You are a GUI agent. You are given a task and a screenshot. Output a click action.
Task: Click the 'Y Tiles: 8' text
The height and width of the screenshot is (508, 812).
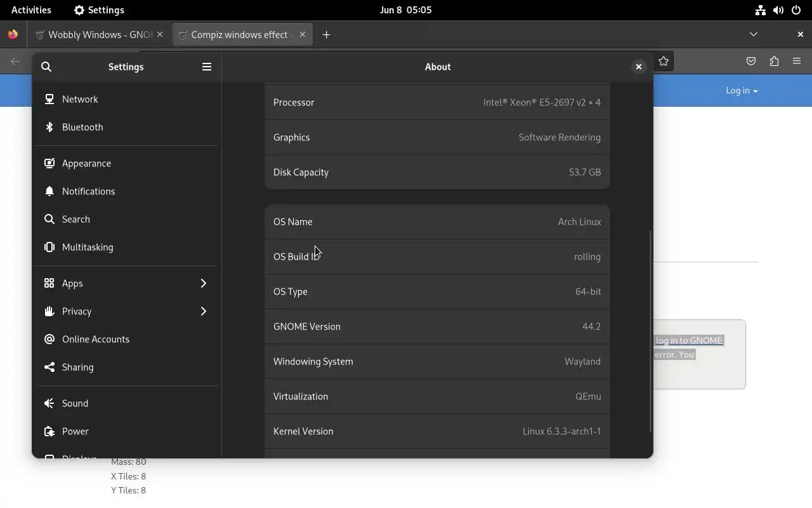pos(129,490)
